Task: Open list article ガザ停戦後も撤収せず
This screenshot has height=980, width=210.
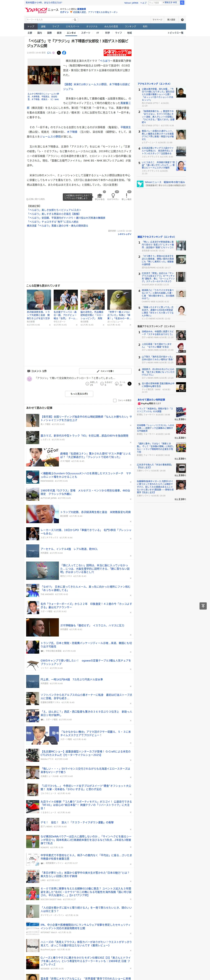Action: pos(92,625)
